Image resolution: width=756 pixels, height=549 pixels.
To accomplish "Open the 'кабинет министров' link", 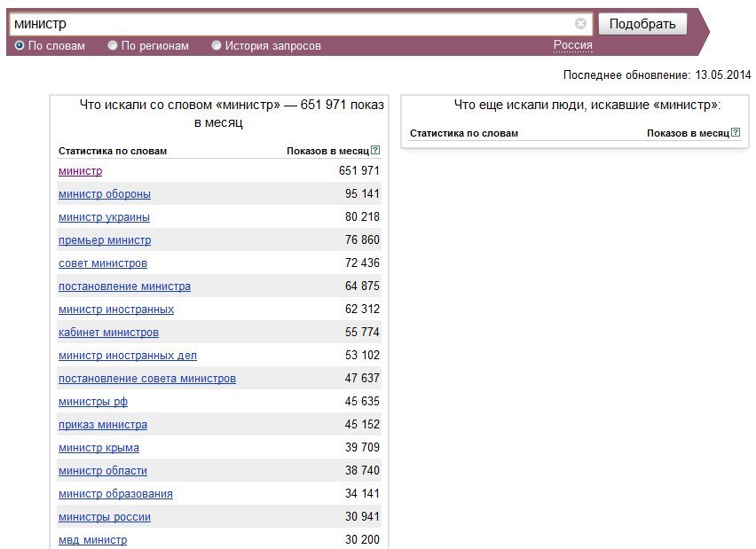I will 108,332.
